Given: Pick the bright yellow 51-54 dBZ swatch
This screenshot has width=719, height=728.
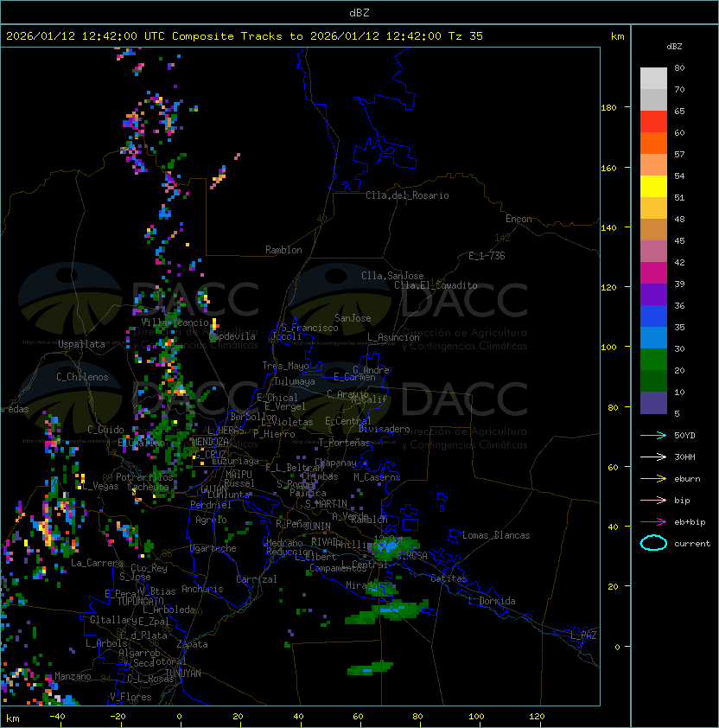Looking at the screenshot, I should point(653,186).
